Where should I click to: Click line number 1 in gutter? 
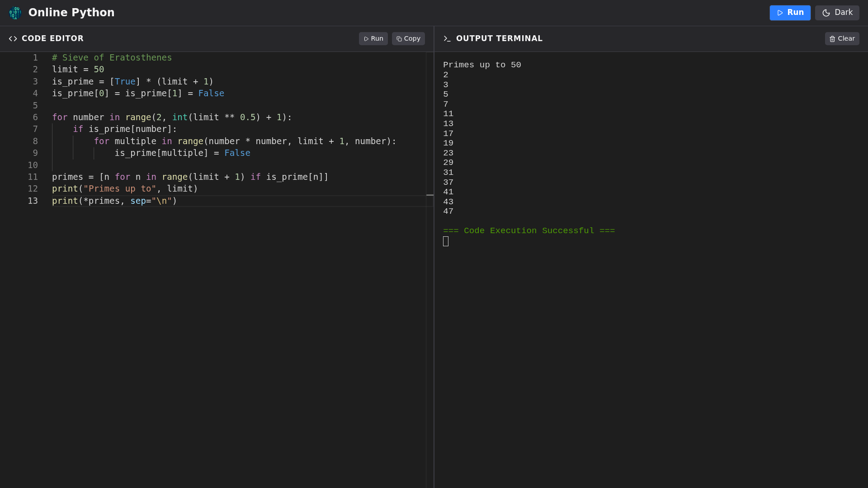pos(35,58)
